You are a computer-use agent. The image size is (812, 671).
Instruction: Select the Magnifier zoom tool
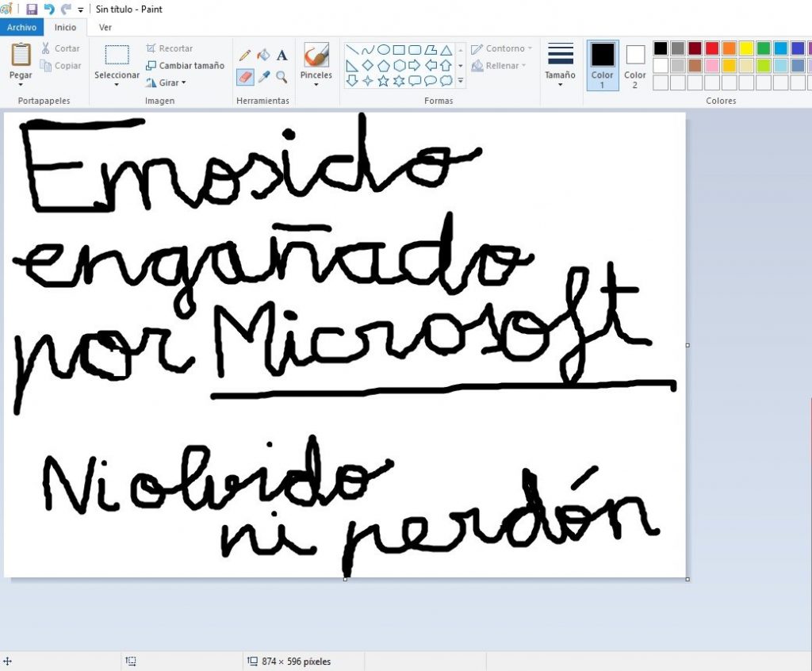tap(282, 77)
